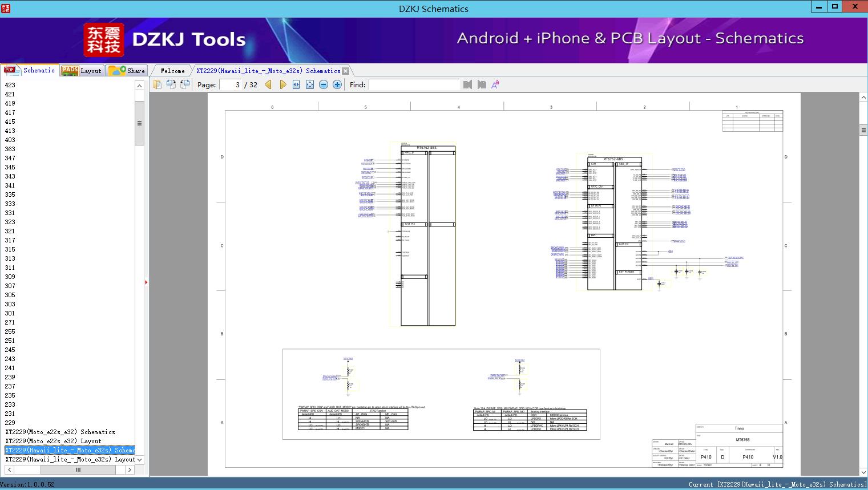Toggle the match case search icon
The width and height of the screenshot is (868, 490).
[x=495, y=84]
